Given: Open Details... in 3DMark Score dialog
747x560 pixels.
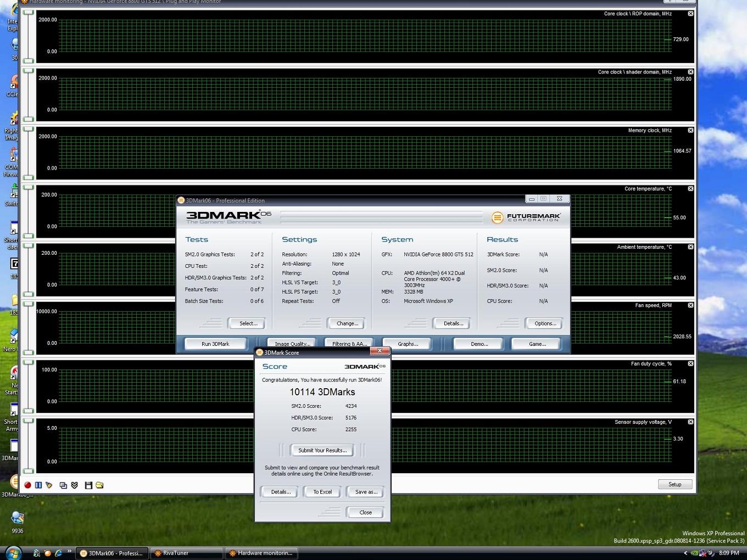Looking at the screenshot, I should click(281, 492).
